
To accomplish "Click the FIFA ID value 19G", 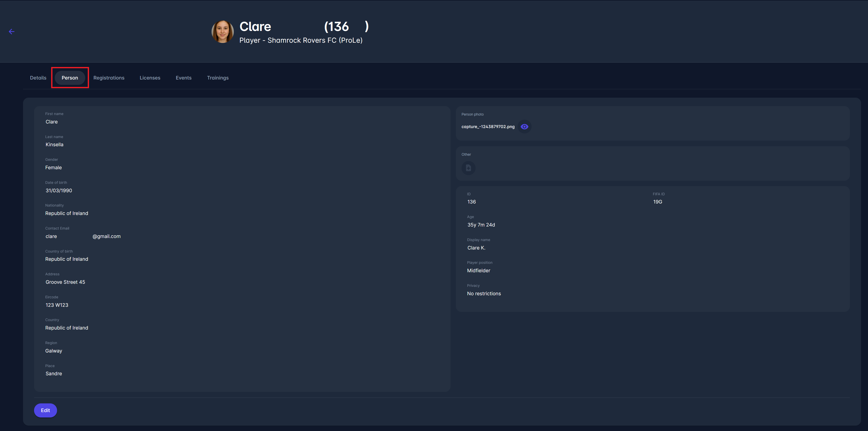I will pyautogui.click(x=657, y=202).
